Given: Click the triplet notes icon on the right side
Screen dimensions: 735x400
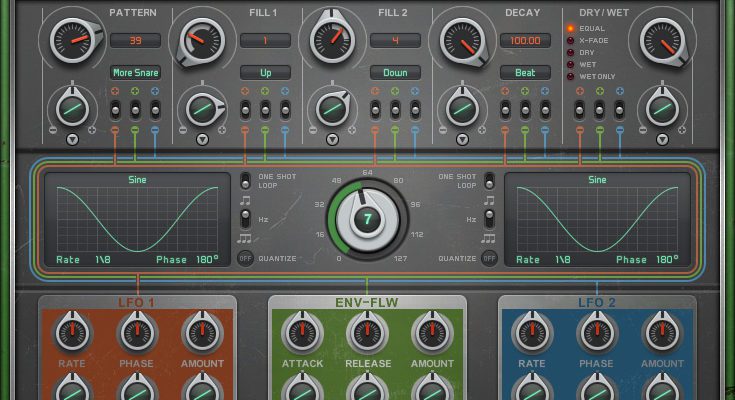Looking at the screenshot, I should tap(488, 238).
